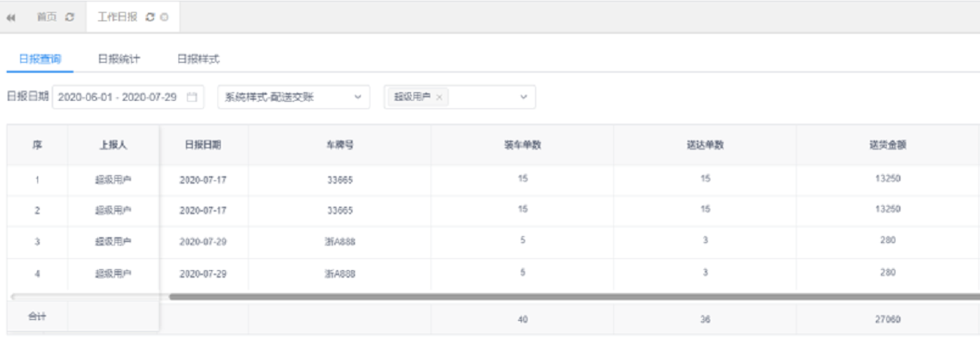This screenshot has height=337, width=980.
Task: Select row number 3 in the table
Action: [37, 242]
